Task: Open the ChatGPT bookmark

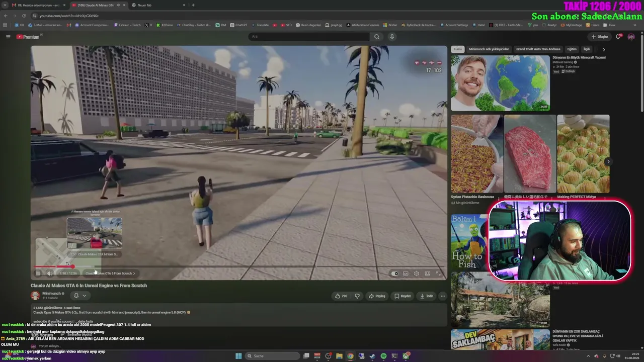Action: coord(239,25)
